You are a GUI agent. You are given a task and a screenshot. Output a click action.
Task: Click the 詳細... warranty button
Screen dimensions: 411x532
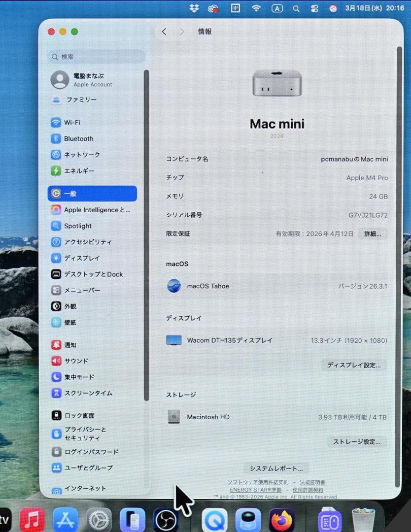372,234
